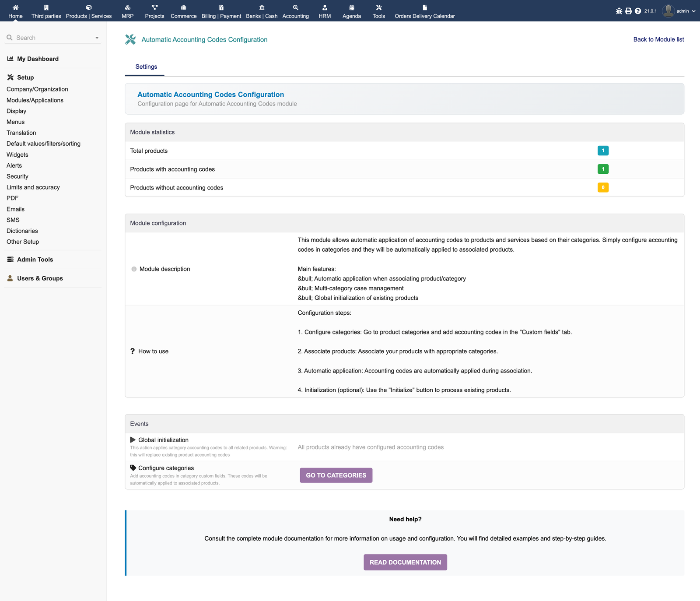Image resolution: width=700 pixels, height=601 pixels.
Task: Click the yellow products without codes badge
Action: (x=603, y=188)
